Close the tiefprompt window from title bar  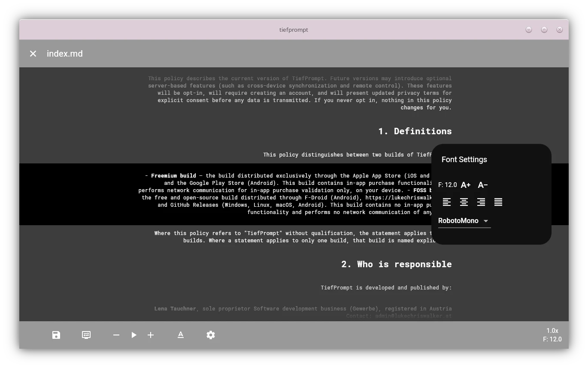[x=560, y=30]
